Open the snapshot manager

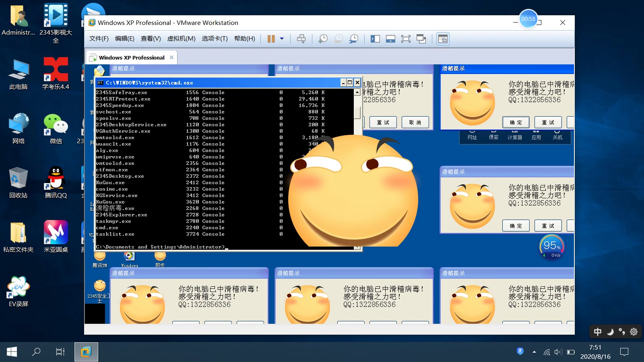pos(354,39)
